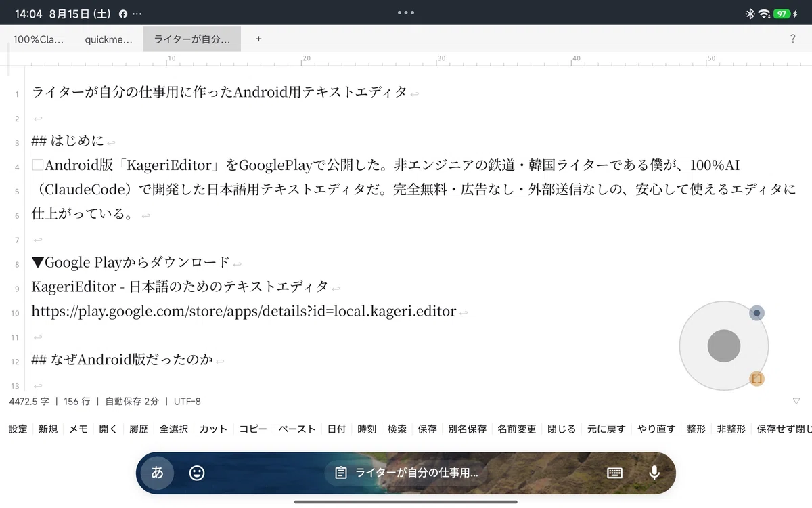Screen dimensions: 812x508
Task: Open the three-dot multitasking menu at top
Action: pyautogui.click(x=406, y=12)
